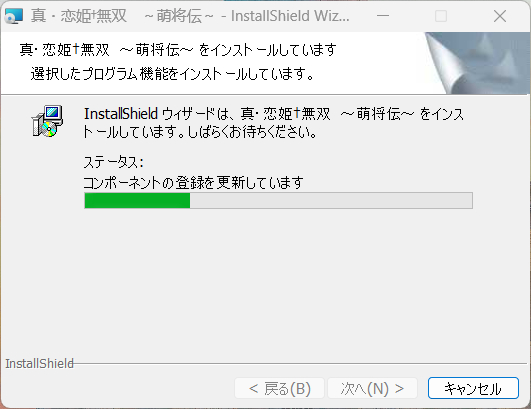Viewport: 531px width, 409px height.
Task: Click the InstallShield label near the bottom
Action: [x=39, y=363]
